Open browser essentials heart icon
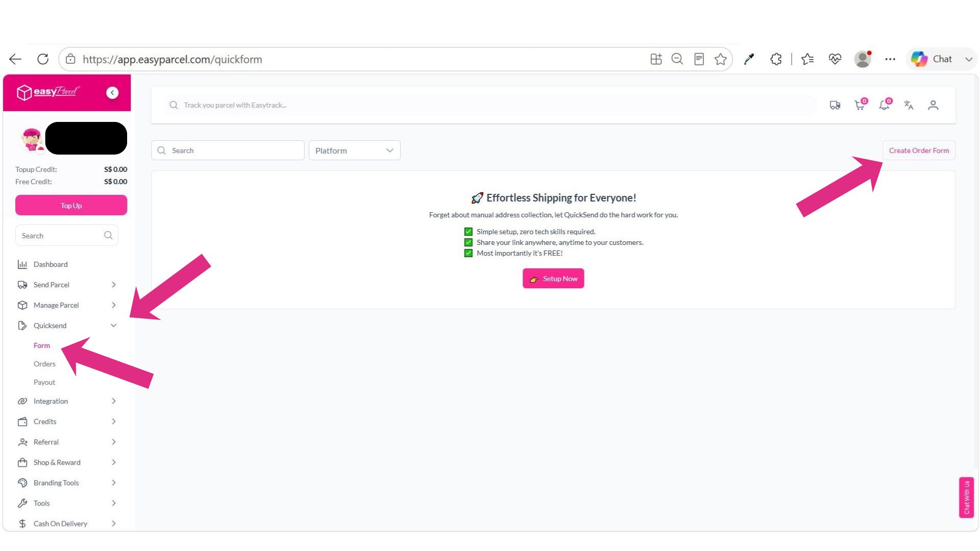Screen dimensions: 980x551 point(835,59)
